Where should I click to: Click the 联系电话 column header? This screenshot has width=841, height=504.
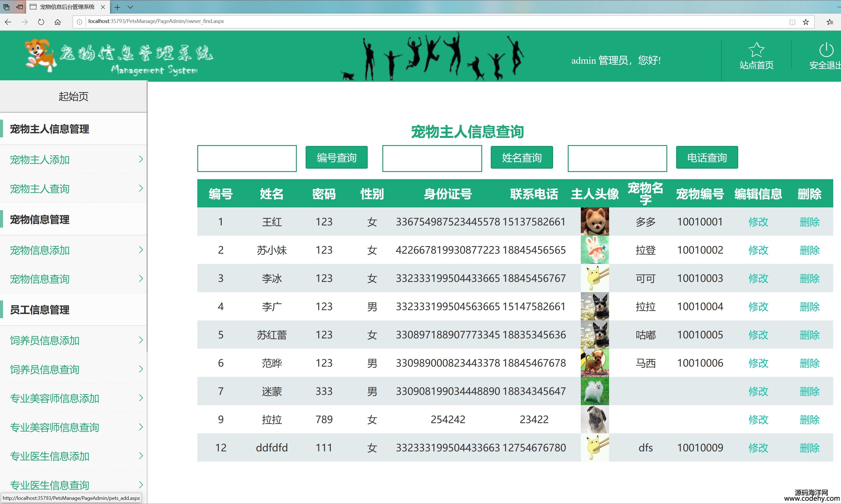(534, 194)
